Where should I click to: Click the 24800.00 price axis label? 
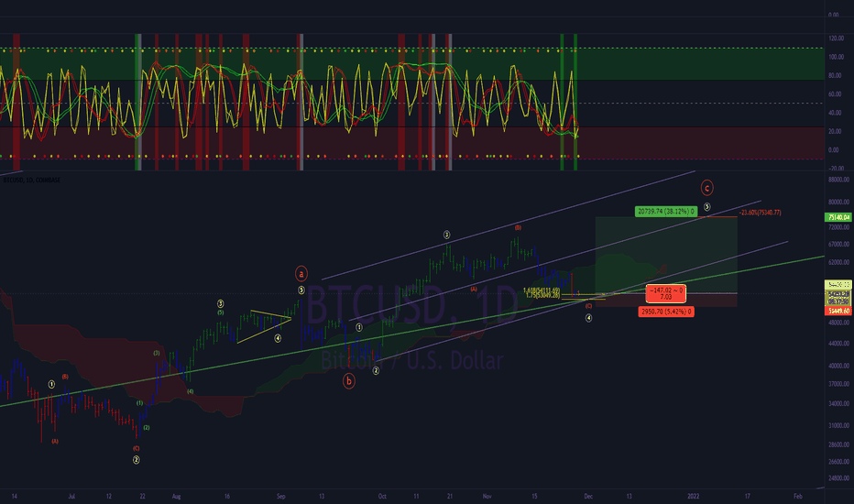click(x=838, y=478)
